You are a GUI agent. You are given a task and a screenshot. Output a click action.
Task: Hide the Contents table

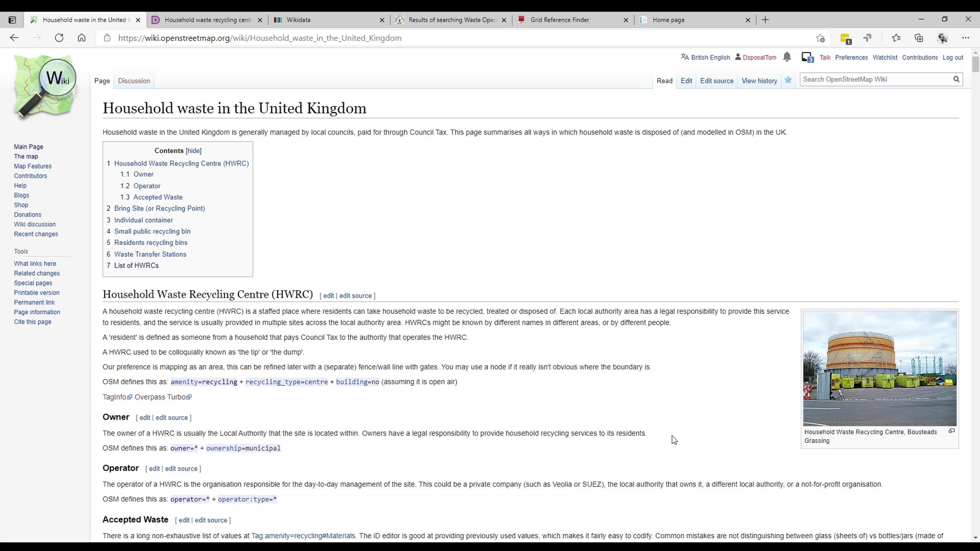point(194,151)
